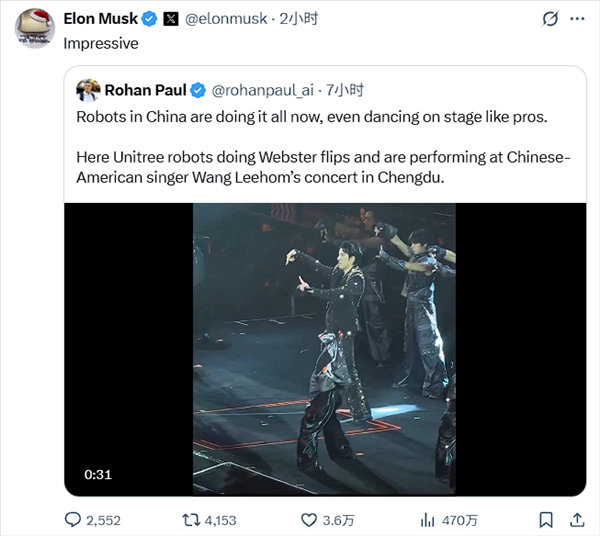
Task: Like the tweet with the heart icon
Action: click(x=310, y=519)
